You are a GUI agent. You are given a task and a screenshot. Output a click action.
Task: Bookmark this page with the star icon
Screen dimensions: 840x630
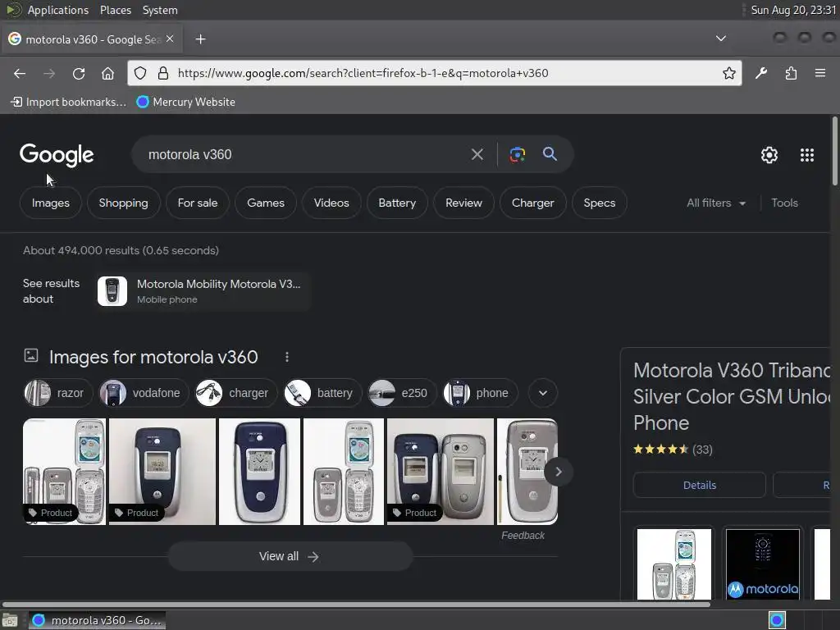pos(728,73)
